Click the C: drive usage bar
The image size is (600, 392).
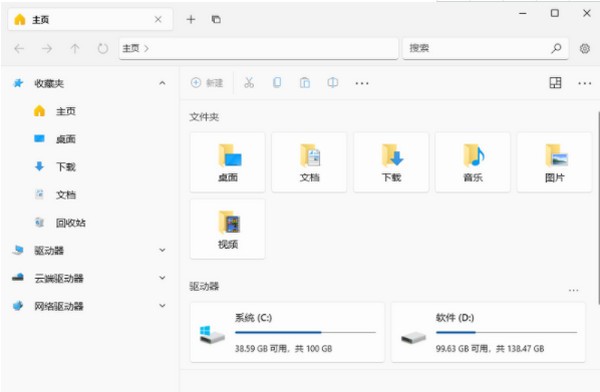pos(305,333)
